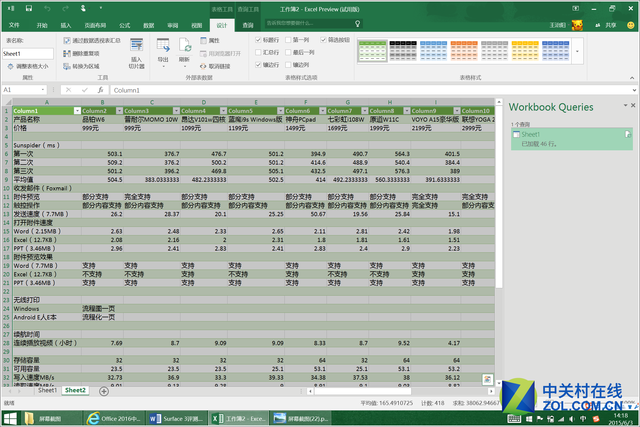Open the Column6 filter dropdown
Viewport: 640px width, 427px height.
coord(322,111)
